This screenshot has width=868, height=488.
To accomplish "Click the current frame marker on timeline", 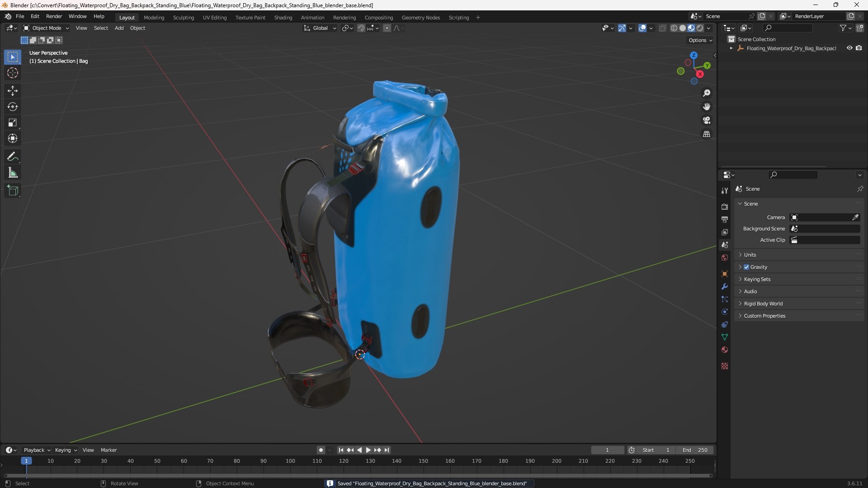I will click(26, 461).
